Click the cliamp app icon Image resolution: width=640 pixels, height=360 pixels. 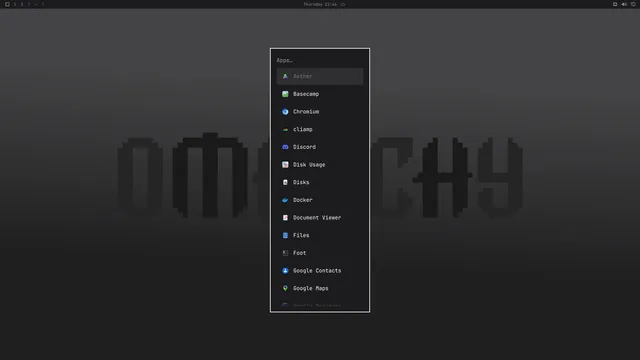285,129
